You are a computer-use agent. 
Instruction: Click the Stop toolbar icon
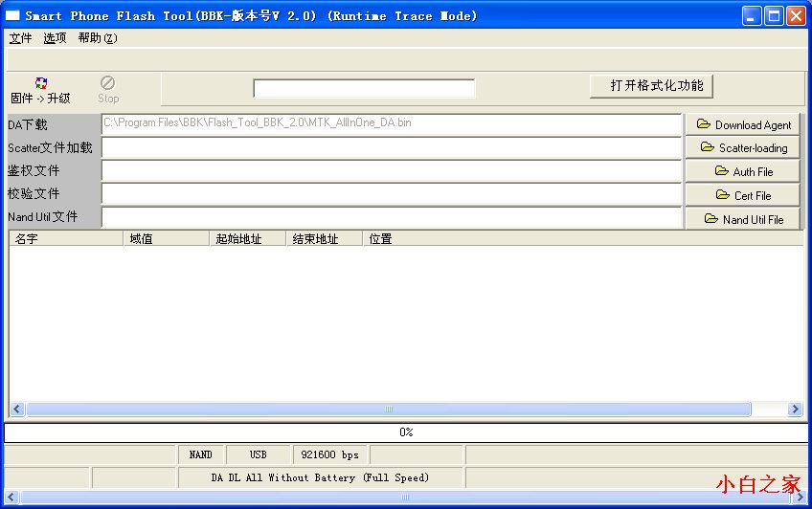[x=107, y=90]
